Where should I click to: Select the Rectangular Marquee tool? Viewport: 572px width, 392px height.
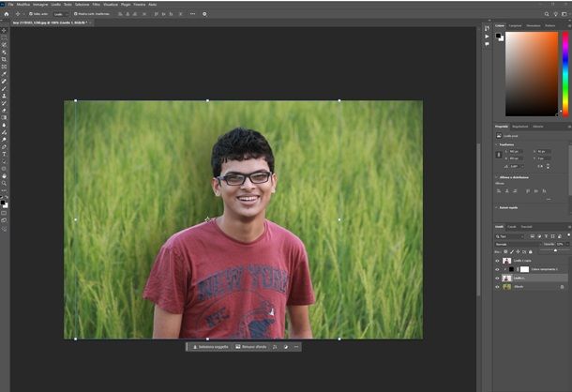[x=4, y=38]
